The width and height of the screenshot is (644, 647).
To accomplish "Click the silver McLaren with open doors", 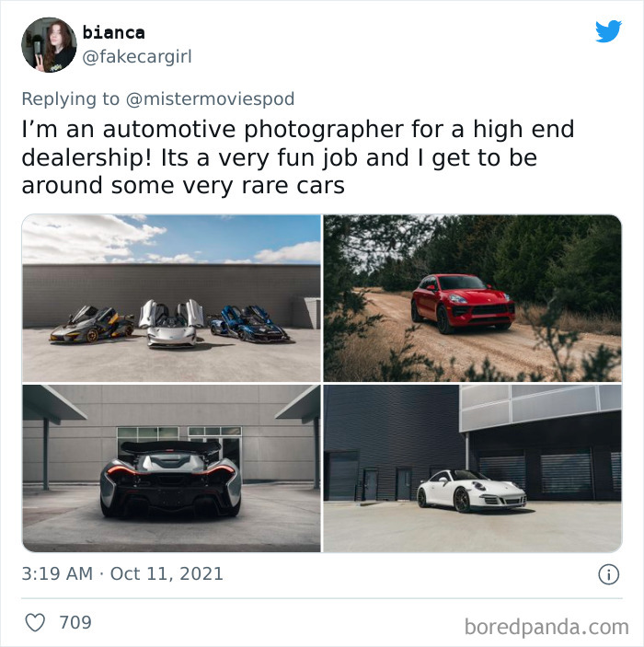I will tap(171, 323).
